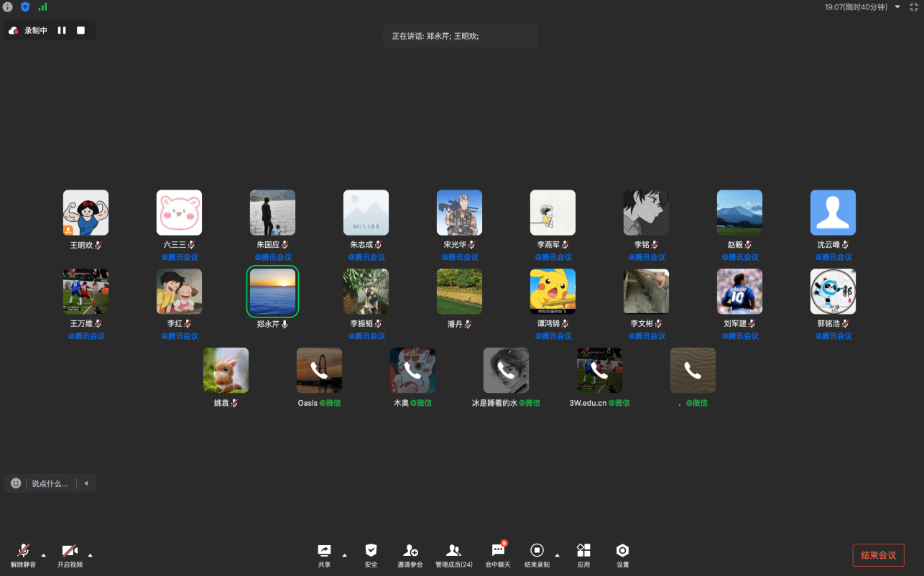The height and width of the screenshot is (576, 924).
Task: Open the Security (安全) shield menu
Action: (371, 551)
